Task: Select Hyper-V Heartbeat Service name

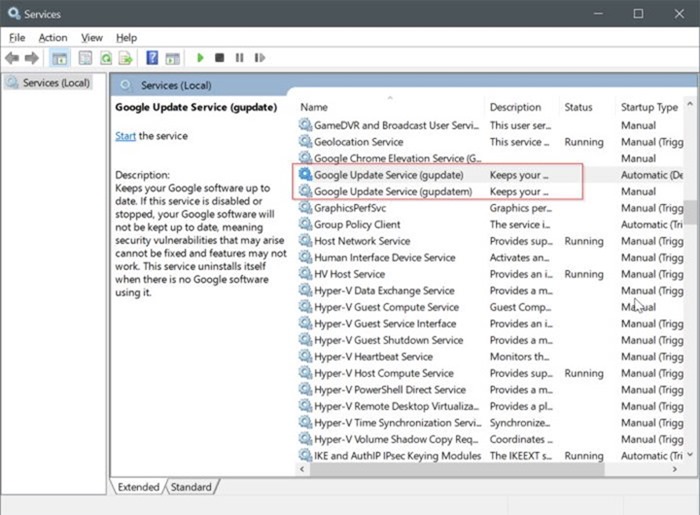Action: pos(373,357)
